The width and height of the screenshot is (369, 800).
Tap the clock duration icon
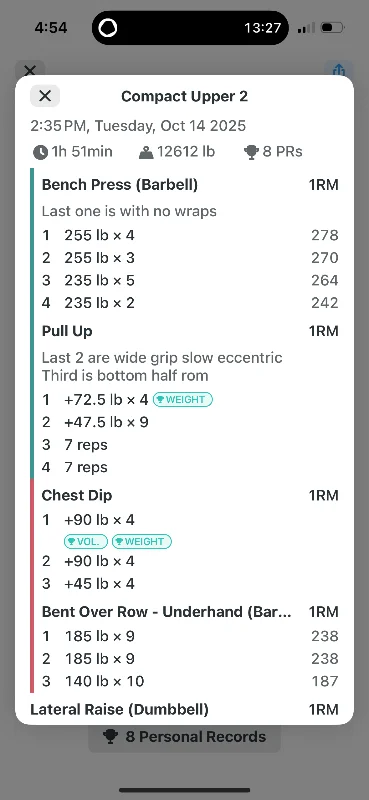tap(40, 152)
